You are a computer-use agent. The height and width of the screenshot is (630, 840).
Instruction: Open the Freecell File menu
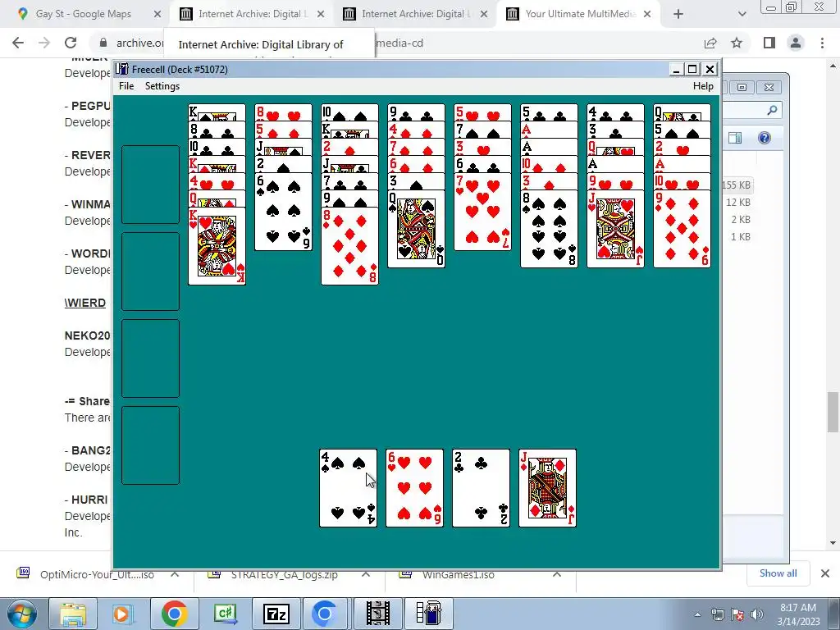coord(126,86)
